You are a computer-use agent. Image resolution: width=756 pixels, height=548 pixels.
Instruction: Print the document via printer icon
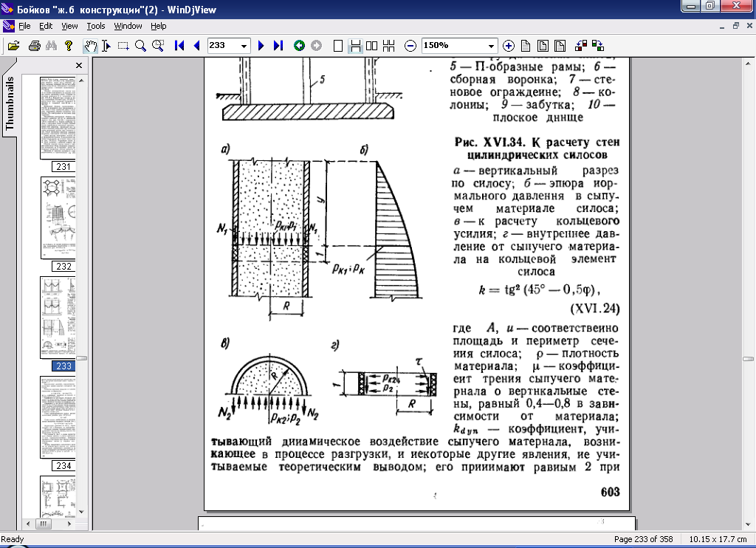[x=34, y=46]
